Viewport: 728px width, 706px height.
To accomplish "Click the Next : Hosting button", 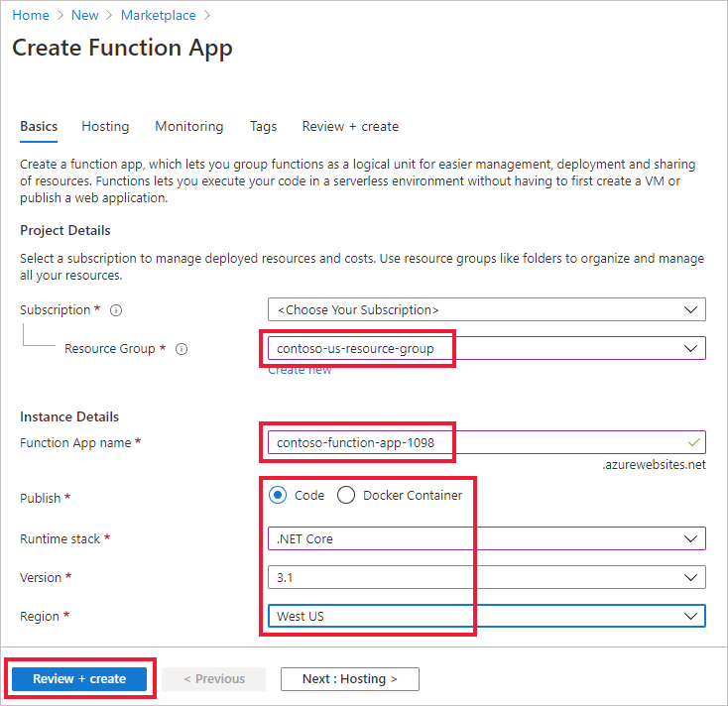I will coord(349,678).
